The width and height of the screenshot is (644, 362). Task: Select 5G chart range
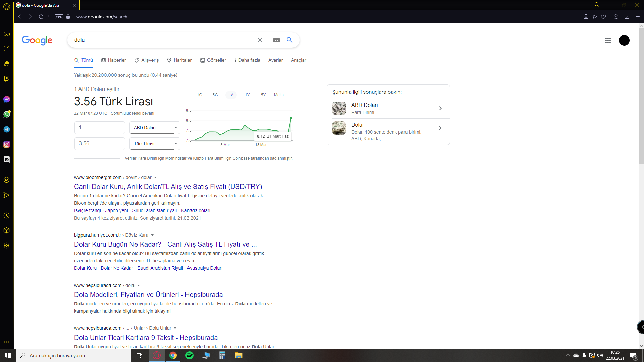215,95
